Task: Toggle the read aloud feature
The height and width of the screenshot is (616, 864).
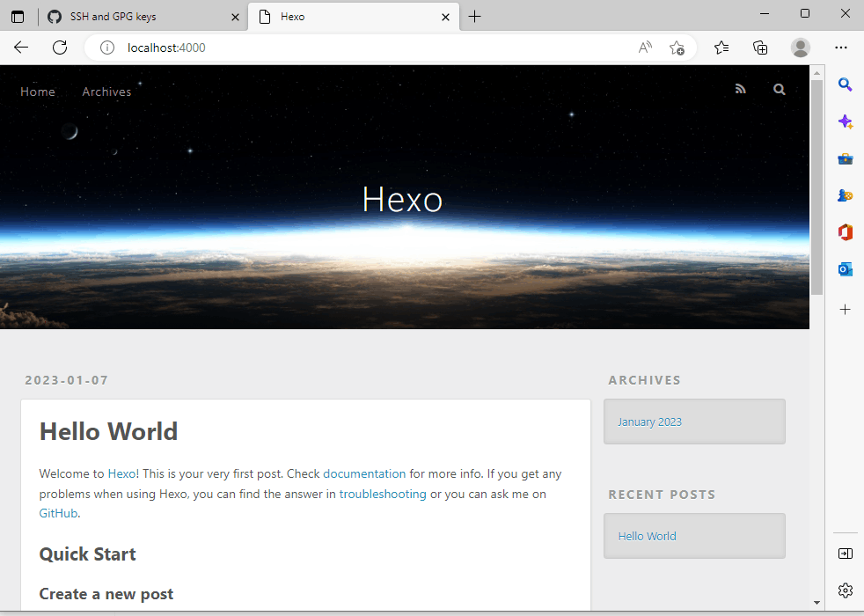Action: (x=645, y=48)
